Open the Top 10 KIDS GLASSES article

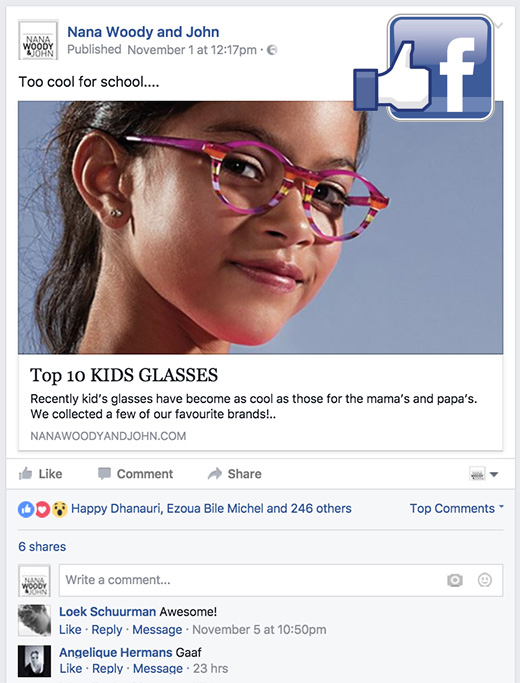pyautogui.click(x=124, y=375)
